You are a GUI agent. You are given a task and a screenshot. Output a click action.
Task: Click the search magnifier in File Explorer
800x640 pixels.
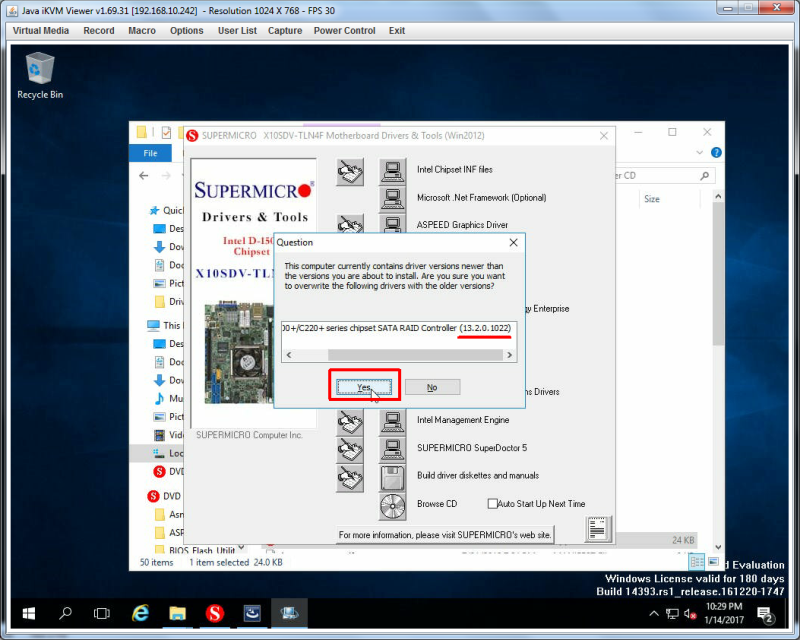[705, 176]
